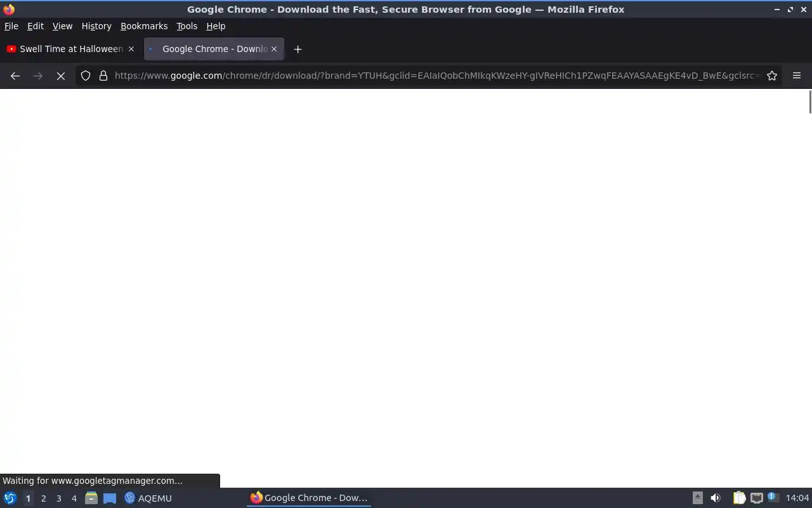Viewport: 812px width, 508px height.
Task: Click the 14:04 taskbar clock
Action: click(797, 498)
